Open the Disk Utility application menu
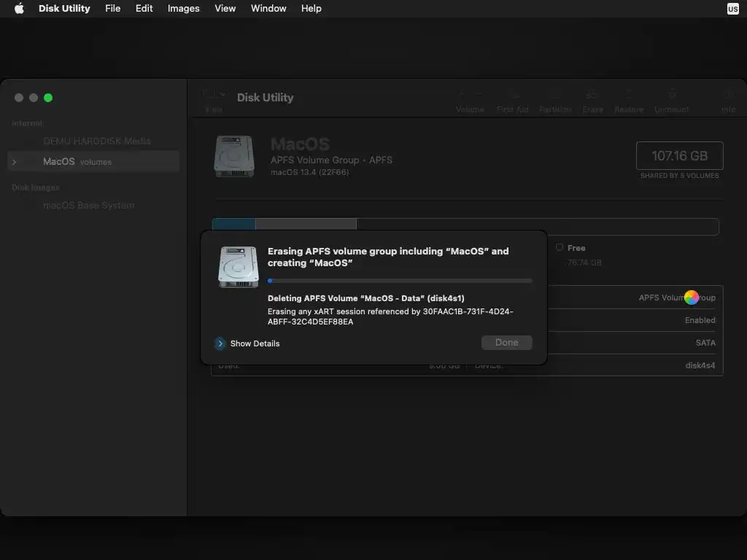The width and height of the screenshot is (747, 560). pyautogui.click(x=64, y=9)
